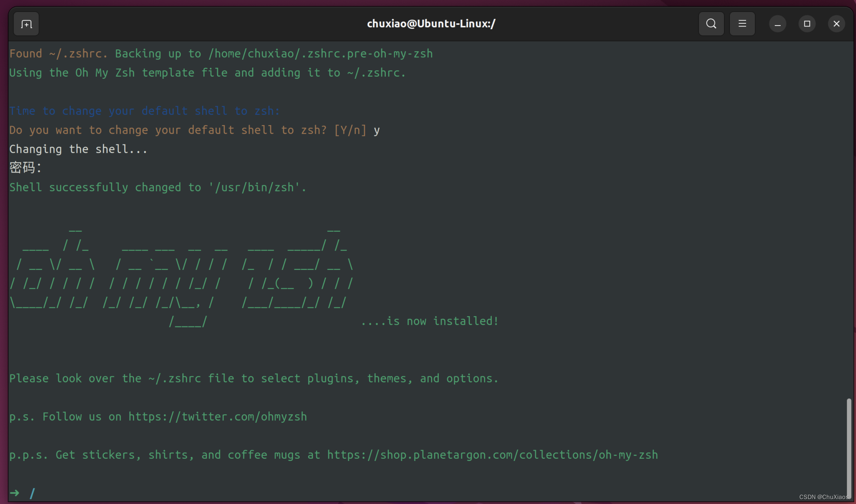Open the terminal search tool
Image resolution: width=856 pixels, height=504 pixels.
pos(711,24)
